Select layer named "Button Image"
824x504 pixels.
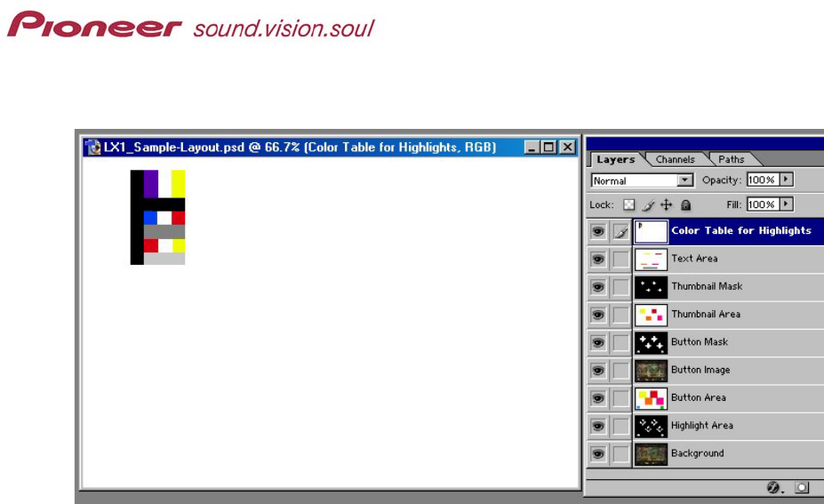(700, 370)
